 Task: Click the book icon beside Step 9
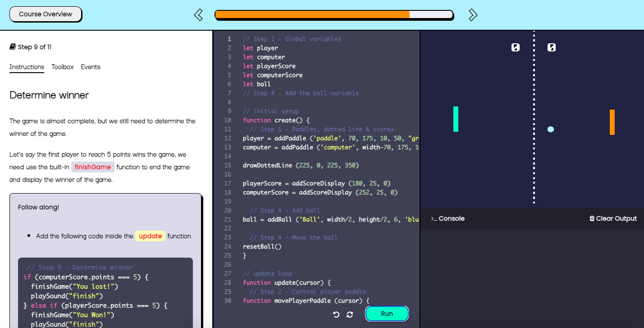point(13,47)
